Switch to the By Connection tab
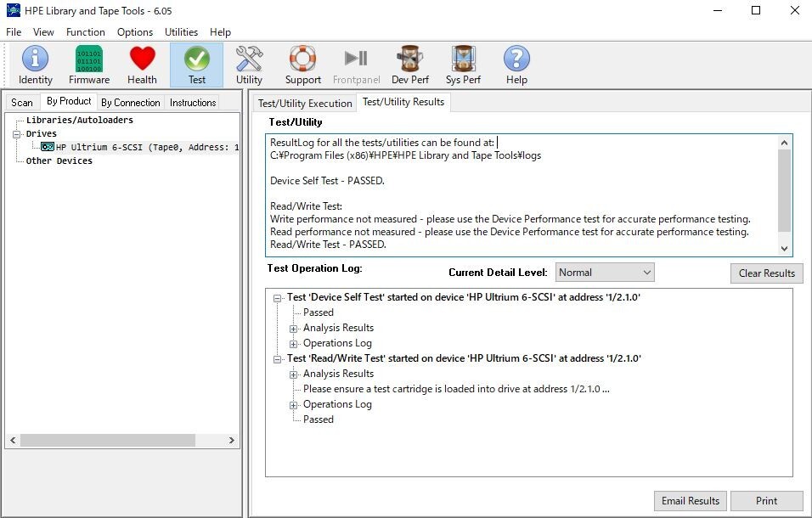This screenshot has width=812, height=518. pos(131,103)
